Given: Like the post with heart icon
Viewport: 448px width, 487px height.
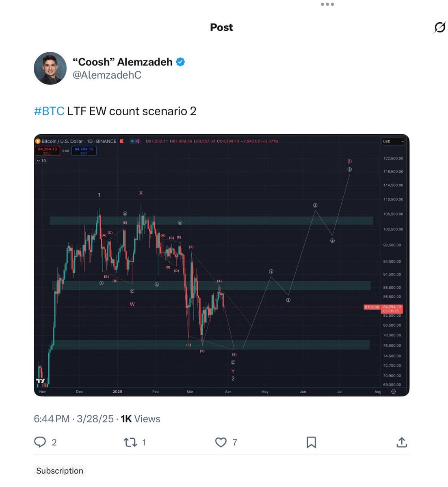Looking at the screenshot, I should point(221,442).
